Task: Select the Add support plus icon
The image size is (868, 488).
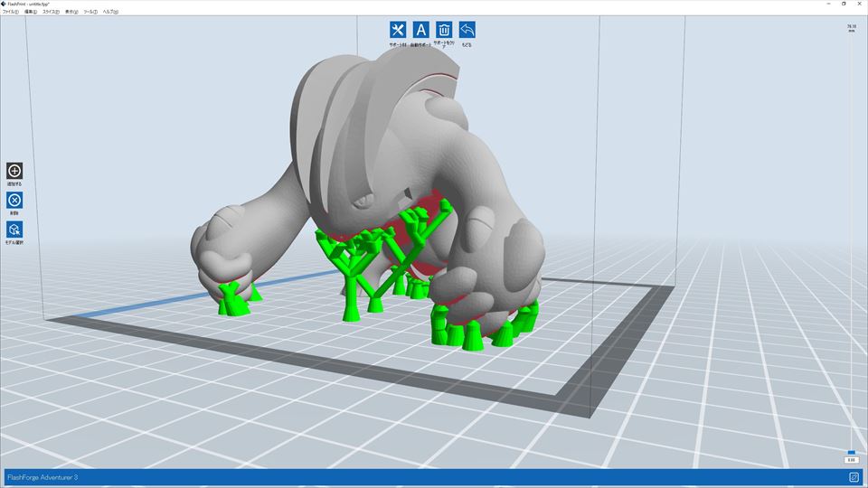Action: tap(14, 171)
